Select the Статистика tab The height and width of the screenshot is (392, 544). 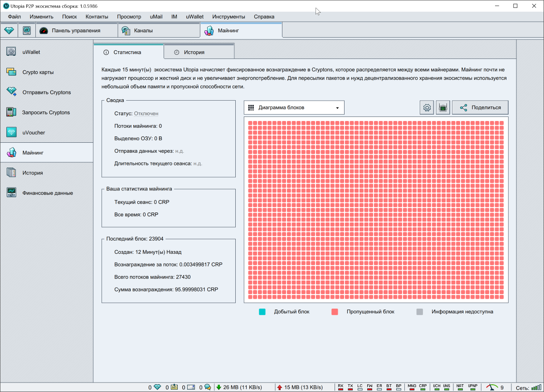point(129,52)
